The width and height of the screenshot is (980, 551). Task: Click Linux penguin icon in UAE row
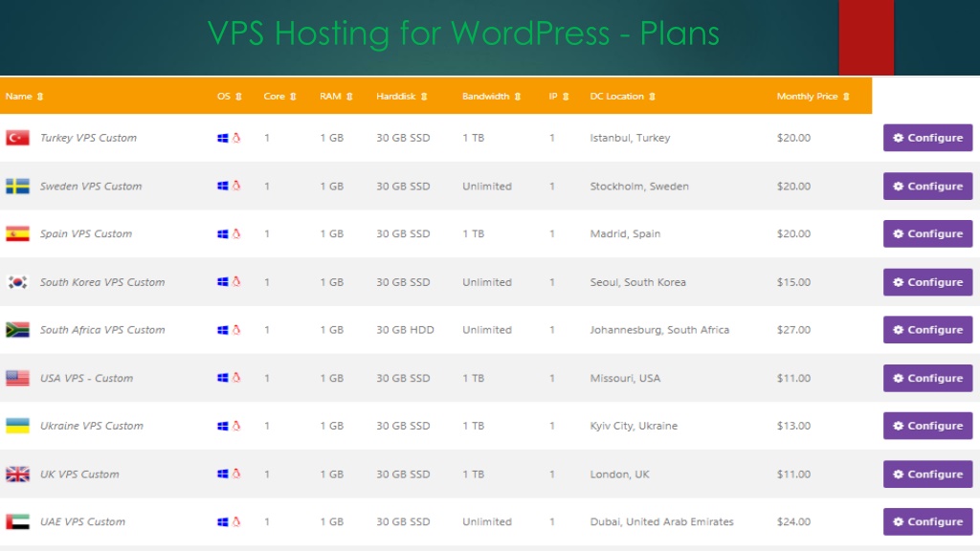236,521
